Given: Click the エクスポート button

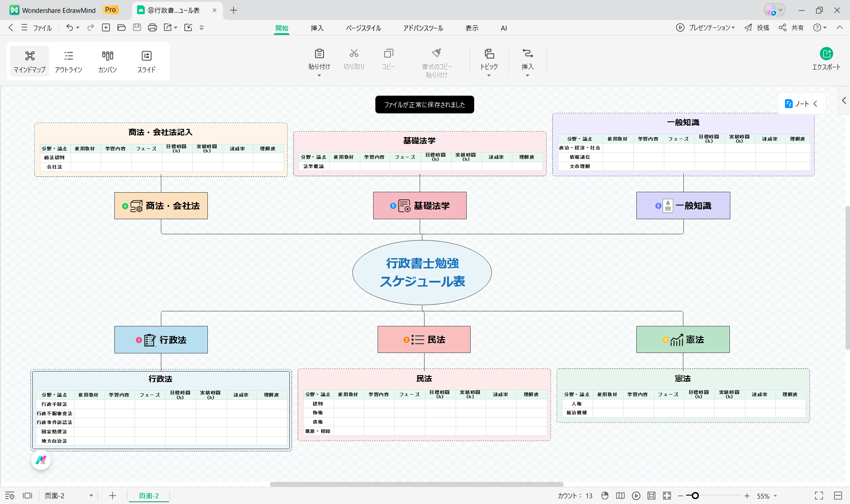Looking at the screenshot, I should [826, 59].
